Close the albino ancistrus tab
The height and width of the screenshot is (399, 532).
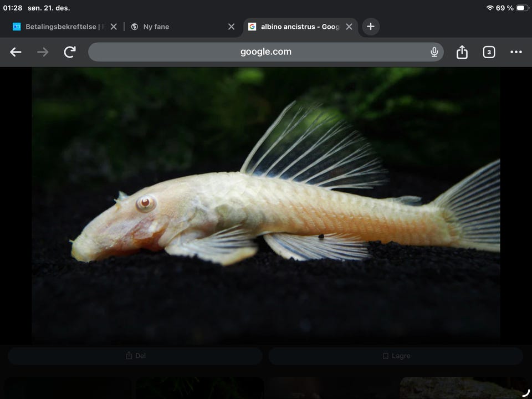(349, 27)
